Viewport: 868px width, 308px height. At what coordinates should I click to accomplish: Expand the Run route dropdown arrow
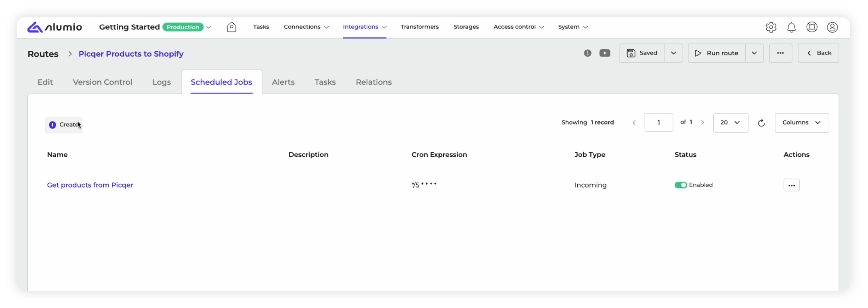click(x=754, y=53)
